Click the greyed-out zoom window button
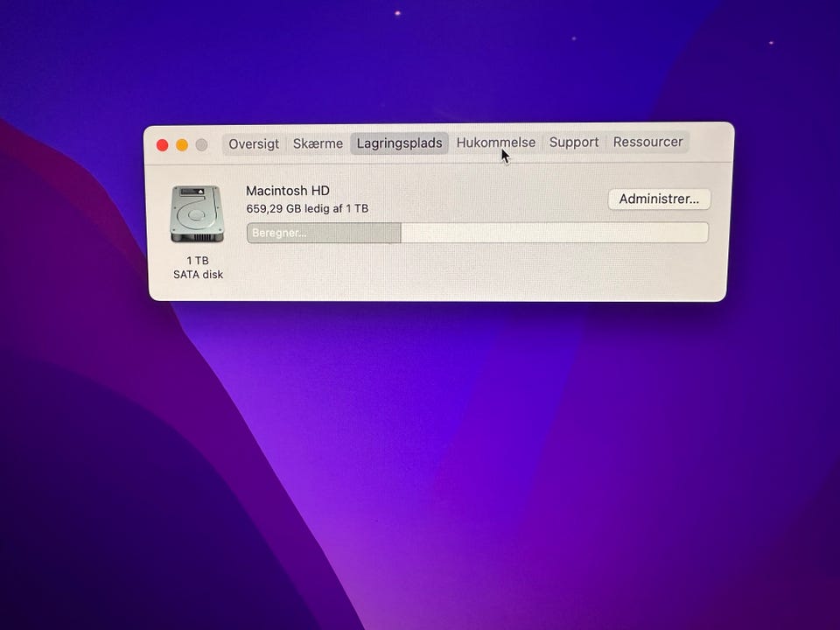 [201, 144]
